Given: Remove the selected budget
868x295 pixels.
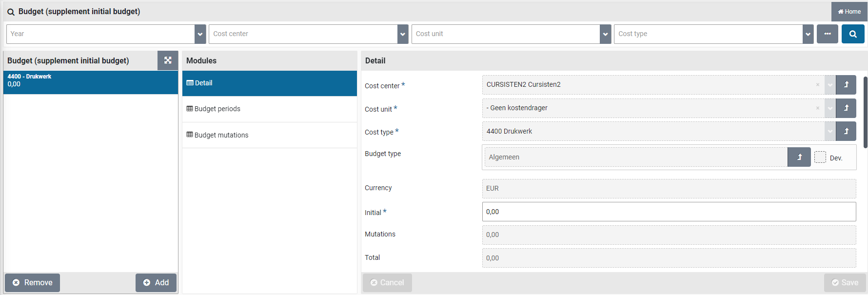Looking at the screenshot, I should [x=32, y=283].
